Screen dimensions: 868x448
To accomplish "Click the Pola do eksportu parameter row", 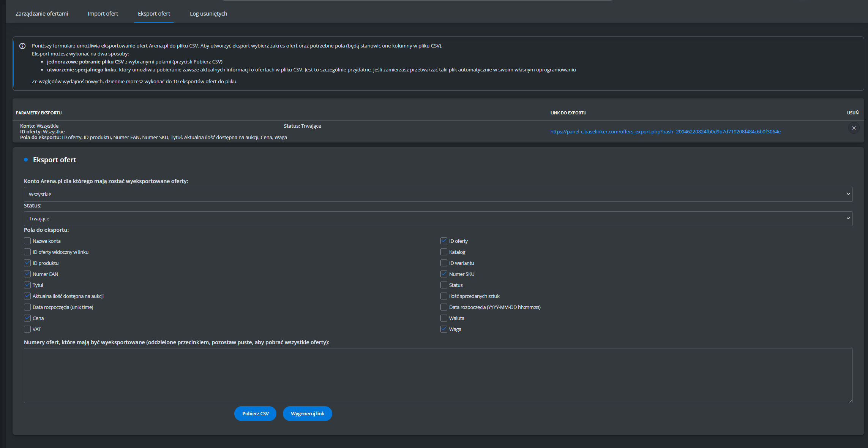I will 153,137.
